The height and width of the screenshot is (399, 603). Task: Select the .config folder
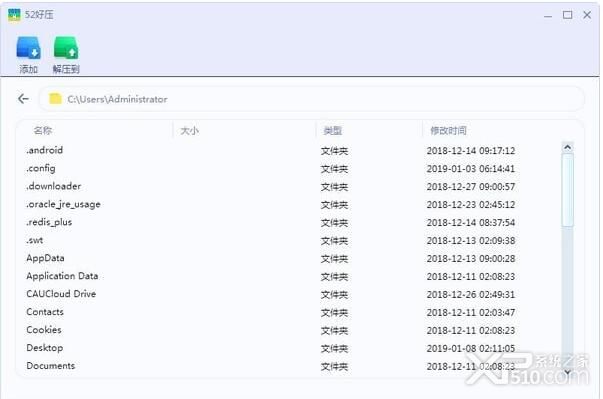(41, 168)
